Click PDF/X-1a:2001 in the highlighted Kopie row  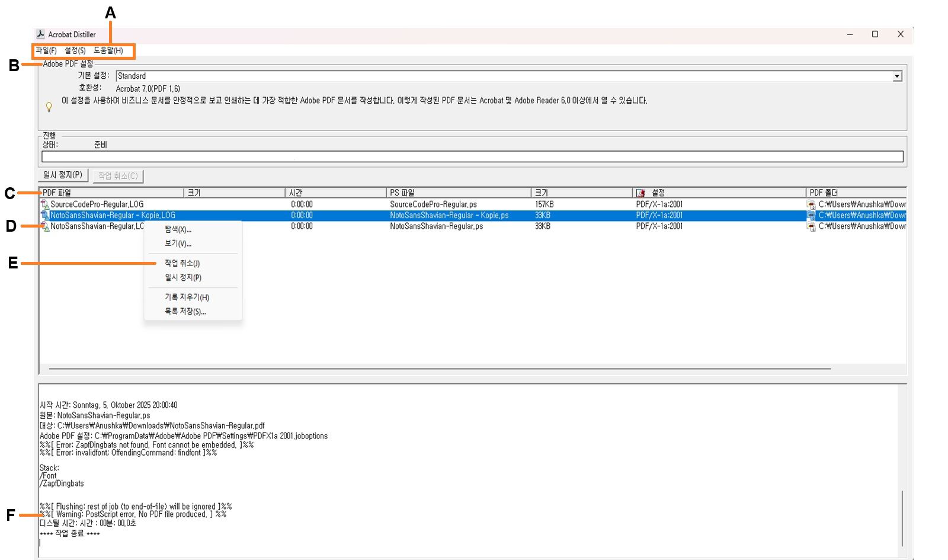point(659,216)
